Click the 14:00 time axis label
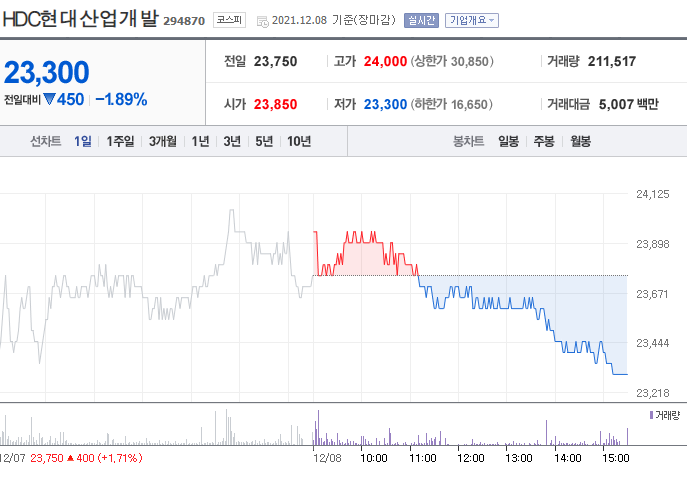687x477 pixels. tap(567, 458)
